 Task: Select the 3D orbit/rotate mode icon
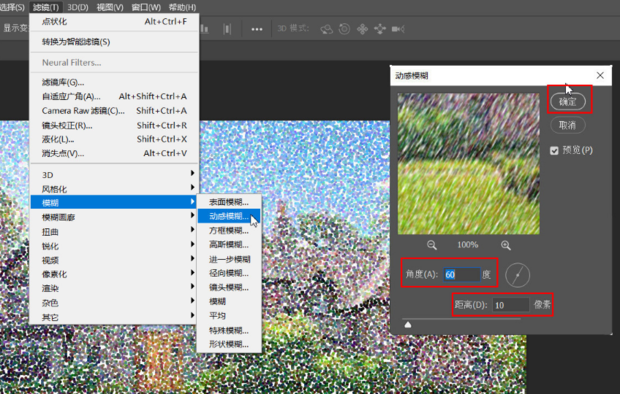[327, 29]
